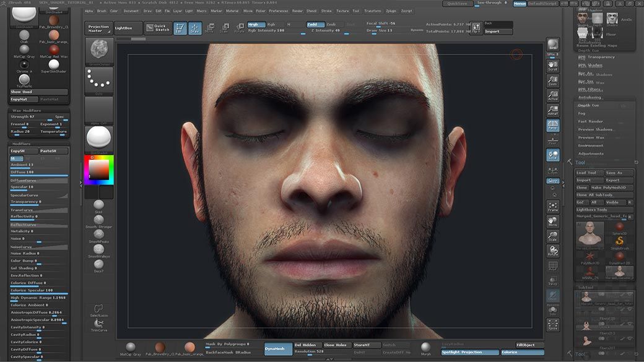This screenshot has height=362, width=644.
Task: Click the Show Used materials button
Action: pyautogui.click(x=39, y=92)
